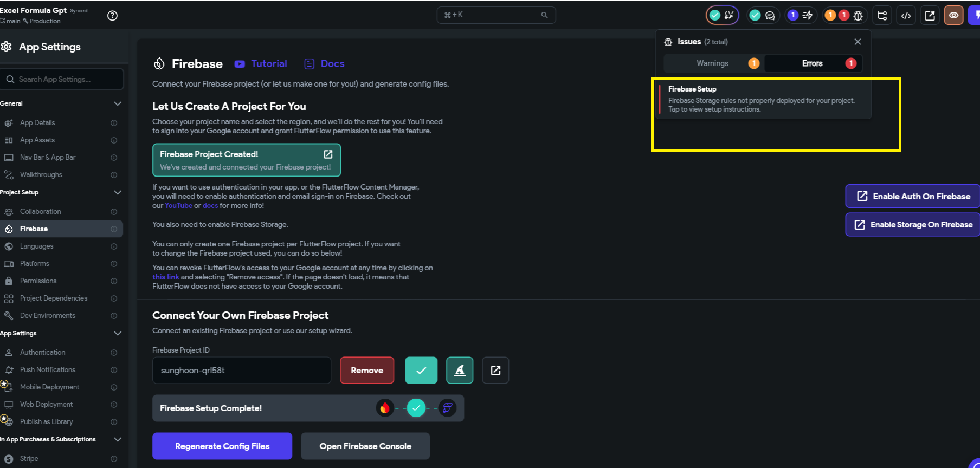Open the code view icon
The height and width of the screenshot is (468, 980).
pyautogui.click(x=906, y=16)
